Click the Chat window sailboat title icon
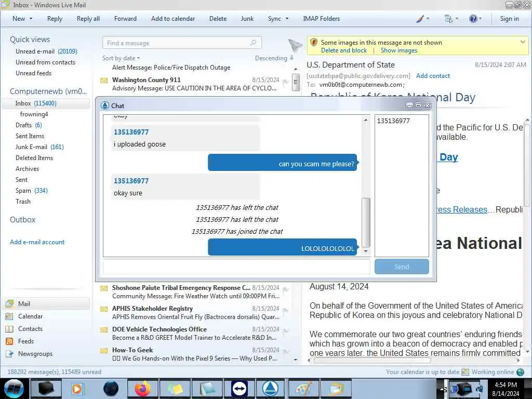Screen dimensions: 532x399 105,105
